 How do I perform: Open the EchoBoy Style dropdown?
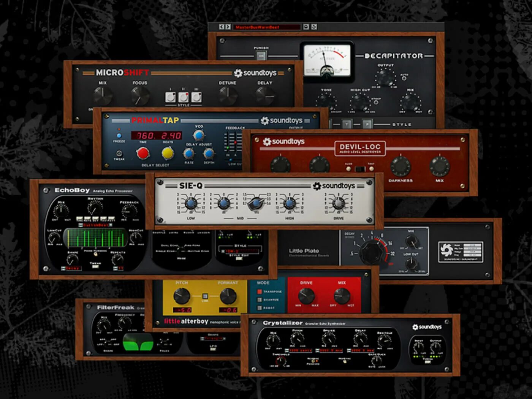240,252
